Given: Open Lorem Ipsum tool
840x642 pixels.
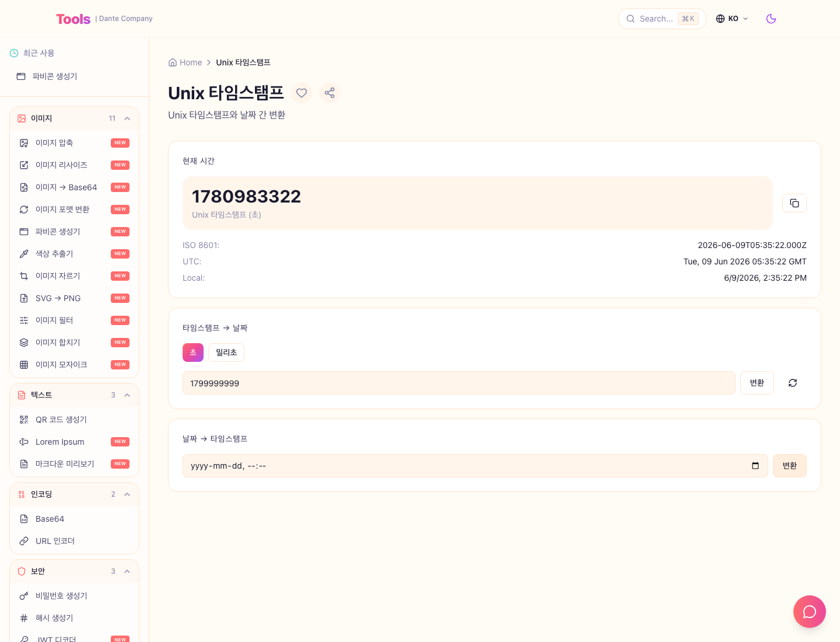Looking at the screenshot, I should (74, 442).
